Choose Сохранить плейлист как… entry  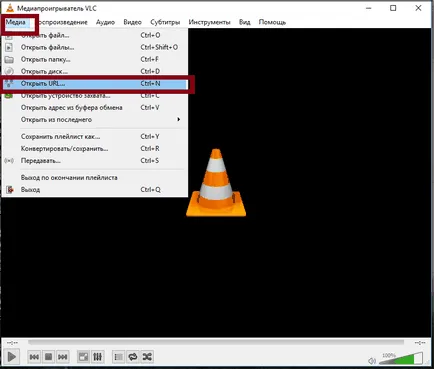(95, 137)
